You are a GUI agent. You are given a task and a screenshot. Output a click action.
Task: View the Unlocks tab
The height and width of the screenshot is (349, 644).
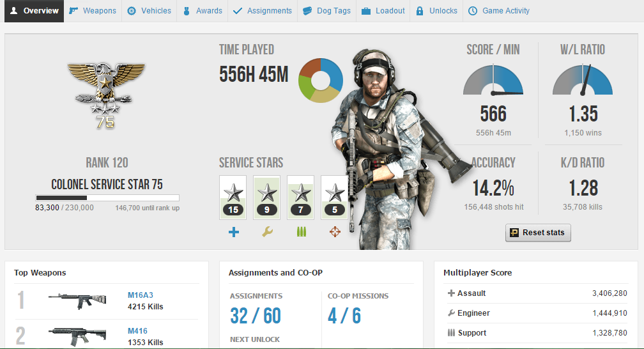436,11
